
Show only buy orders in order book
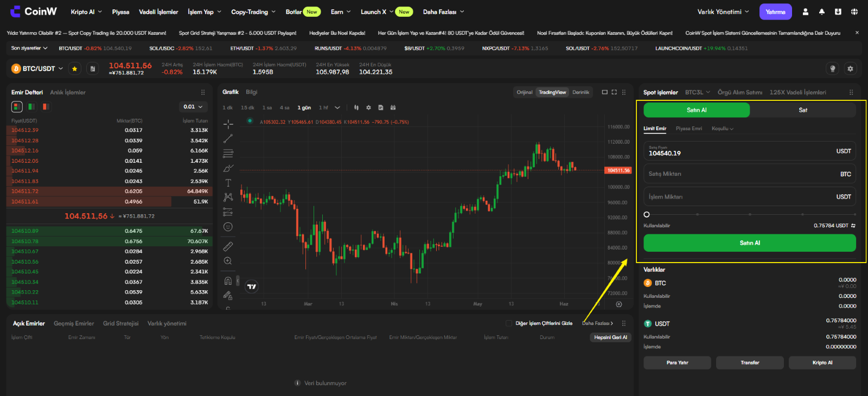coord(31,107)
